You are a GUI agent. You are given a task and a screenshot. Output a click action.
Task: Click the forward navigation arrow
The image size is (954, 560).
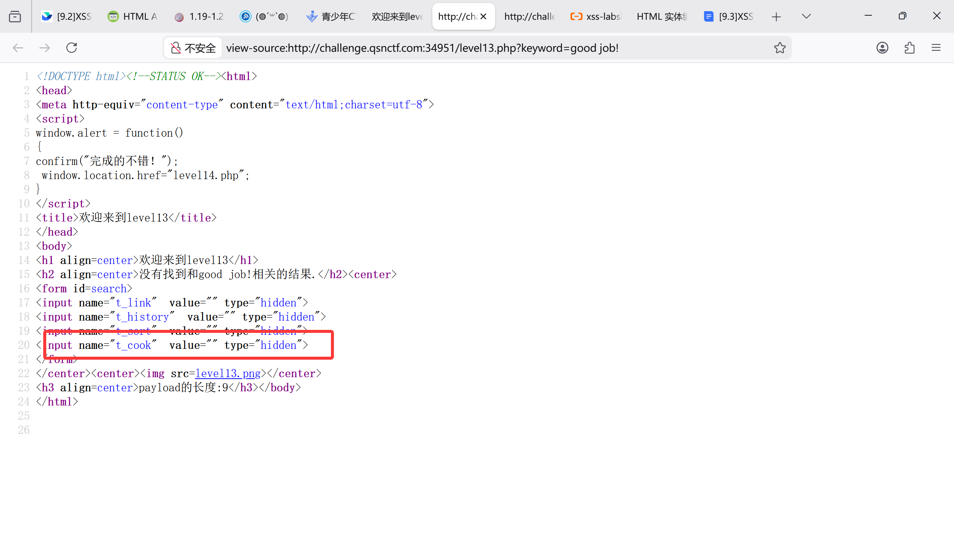coord(45,48)
